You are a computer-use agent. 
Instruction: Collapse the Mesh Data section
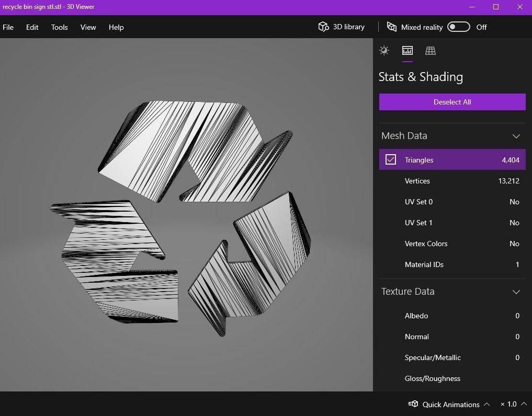(516, 136)
